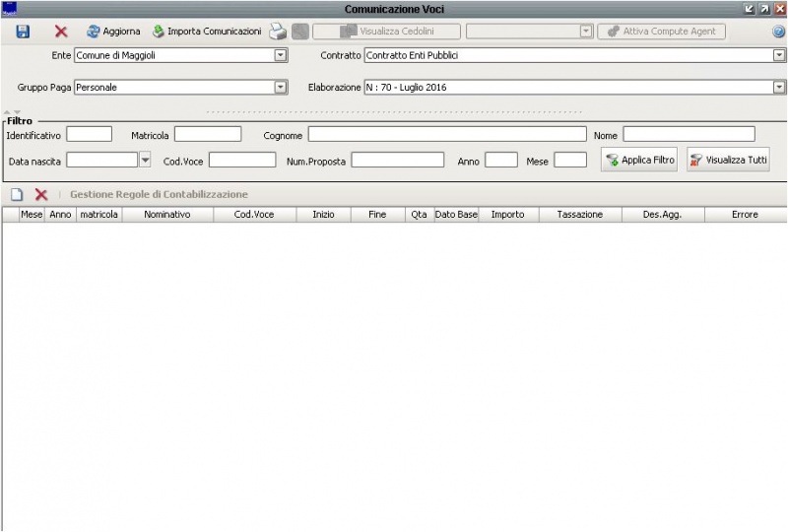Click Visualizza Tutti button
The height and width of the screenshot is (532, 788).
[x=728, y=160]
